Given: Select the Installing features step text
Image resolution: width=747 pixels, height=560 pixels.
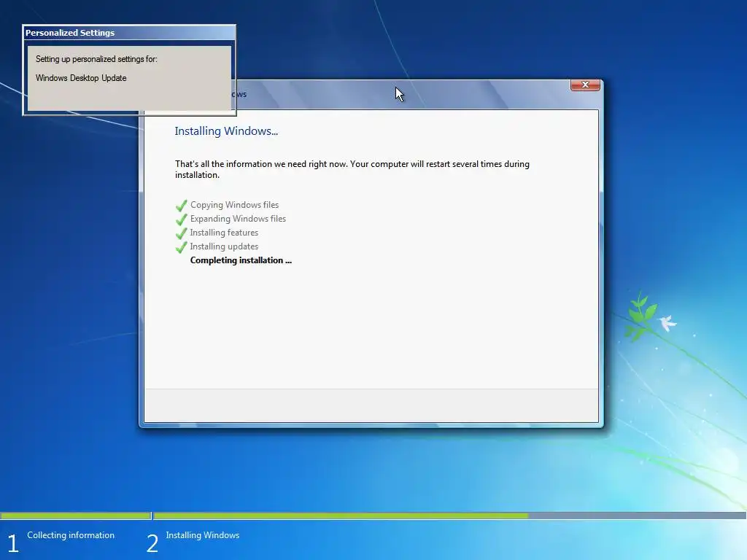Looking at the screenshot, I should tap(224, 233).
